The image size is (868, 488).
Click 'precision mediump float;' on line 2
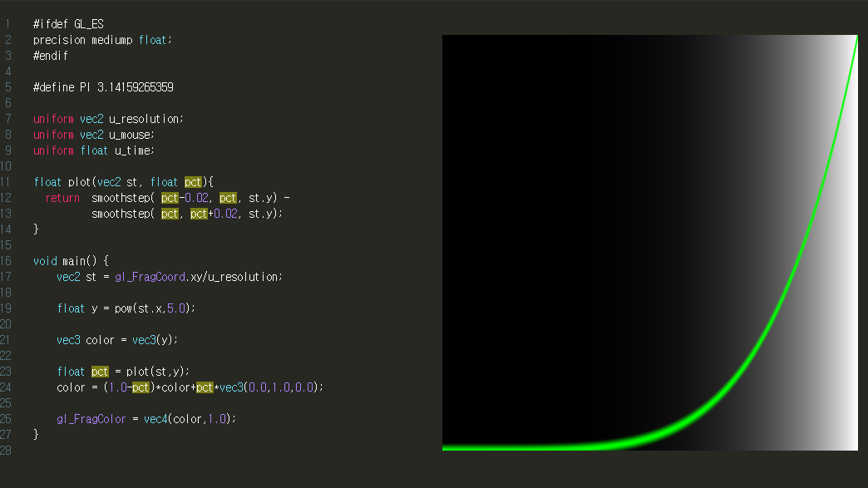point(102,40)
